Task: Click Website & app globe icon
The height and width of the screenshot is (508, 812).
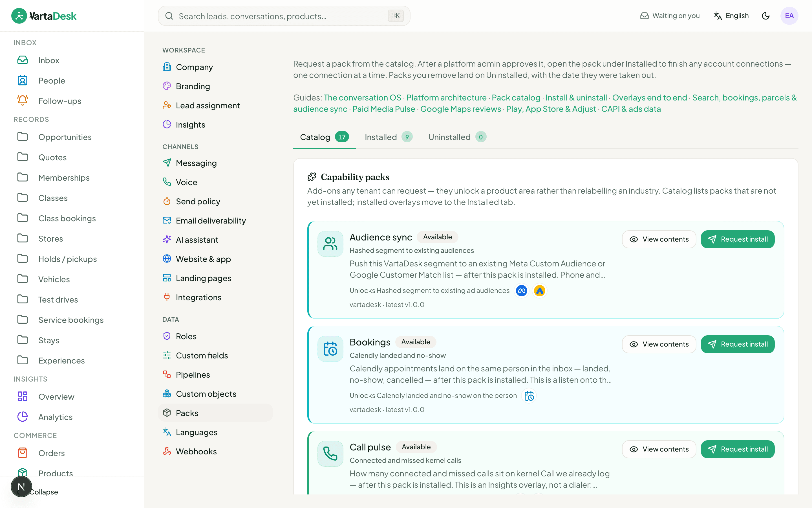Action: coord(167,259)
